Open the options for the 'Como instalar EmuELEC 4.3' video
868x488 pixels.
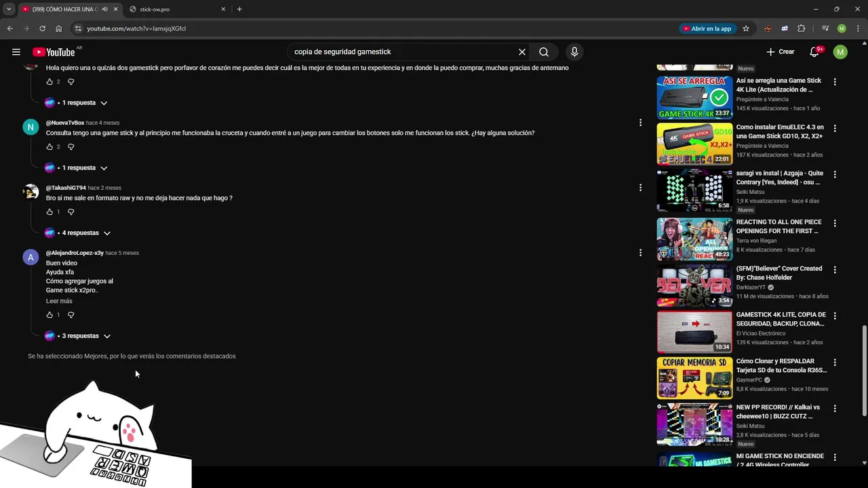click(835, 128)
